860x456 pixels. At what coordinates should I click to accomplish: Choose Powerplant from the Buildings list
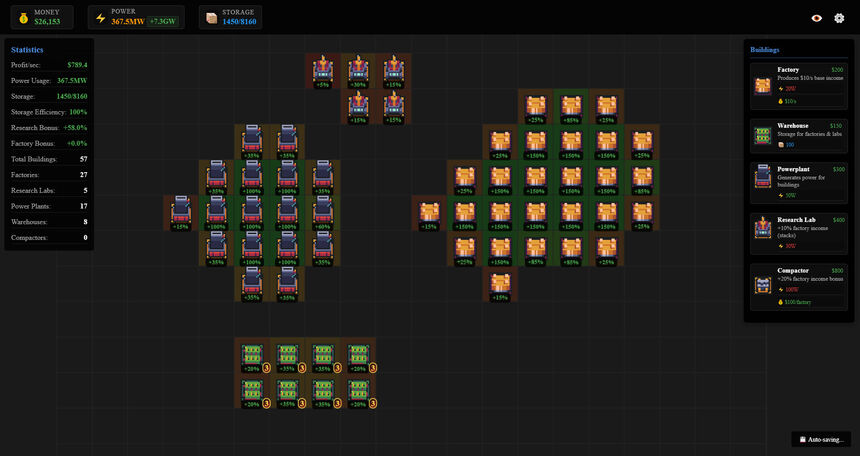tap(798, 183)
